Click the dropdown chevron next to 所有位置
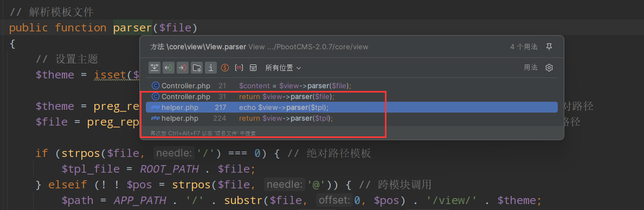 tap(299, 68)
